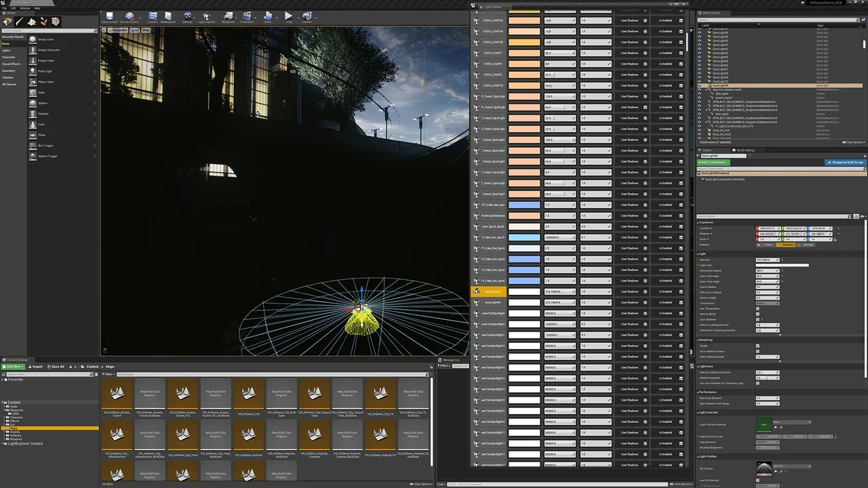This screenshot has height=488, width=868.
Task: Select the VIS_ArtDemo_City map thumbnail
Action: pos(248,393)
